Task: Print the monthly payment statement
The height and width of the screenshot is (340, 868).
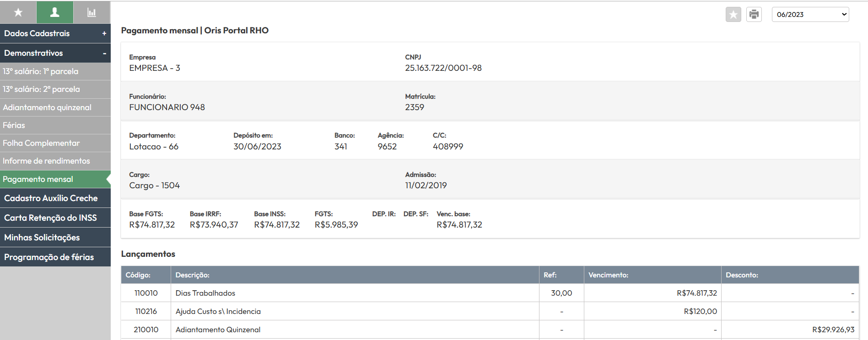Action: [x=754, y=14]
